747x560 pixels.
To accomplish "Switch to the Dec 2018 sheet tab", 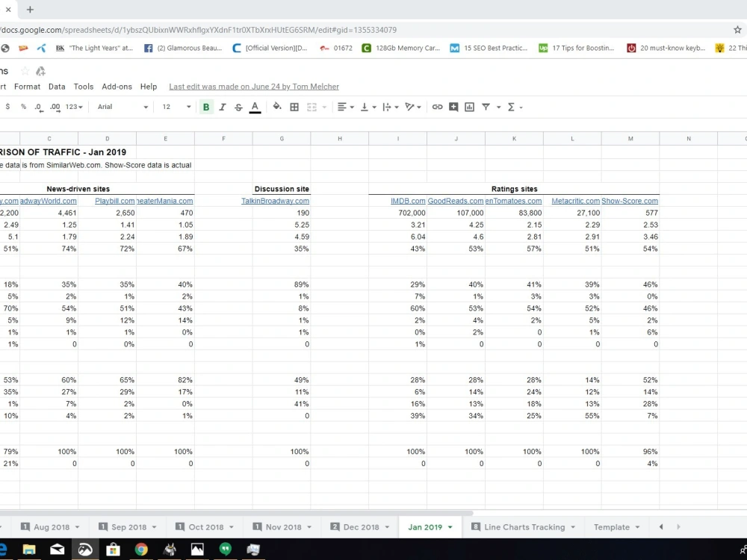I will pyautogui.click(x=361, y=527).
